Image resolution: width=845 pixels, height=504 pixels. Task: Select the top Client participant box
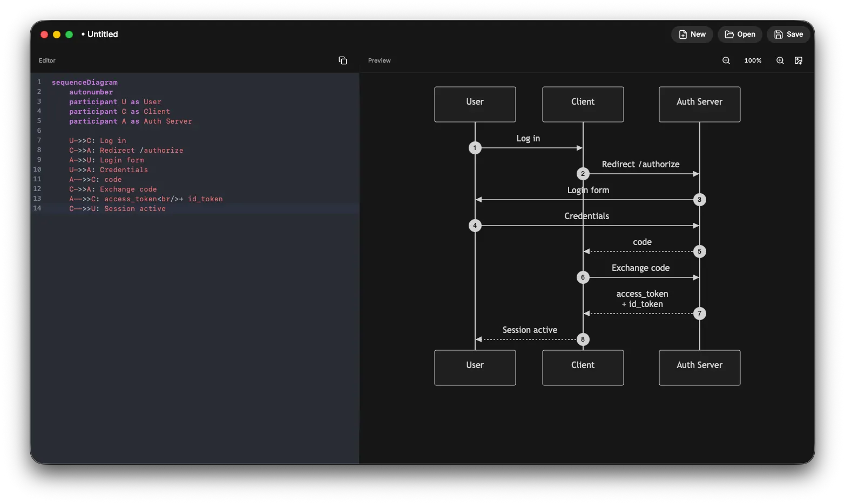(583, 104)
